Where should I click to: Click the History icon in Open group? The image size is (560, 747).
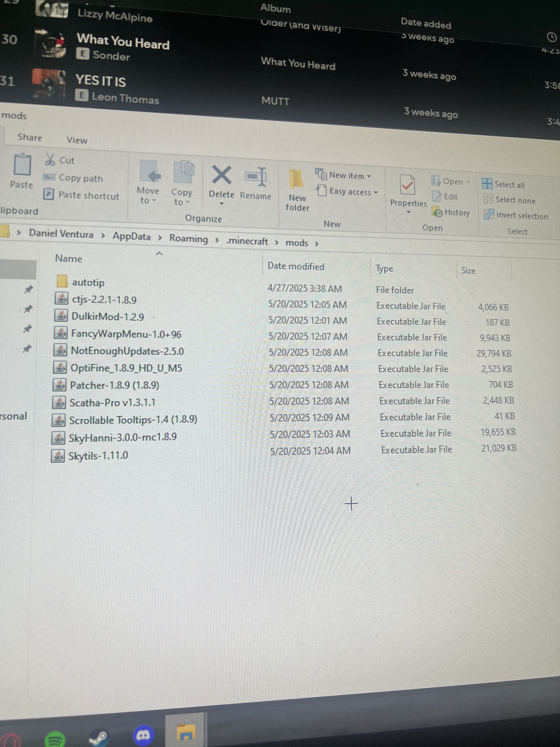(437, 212)
